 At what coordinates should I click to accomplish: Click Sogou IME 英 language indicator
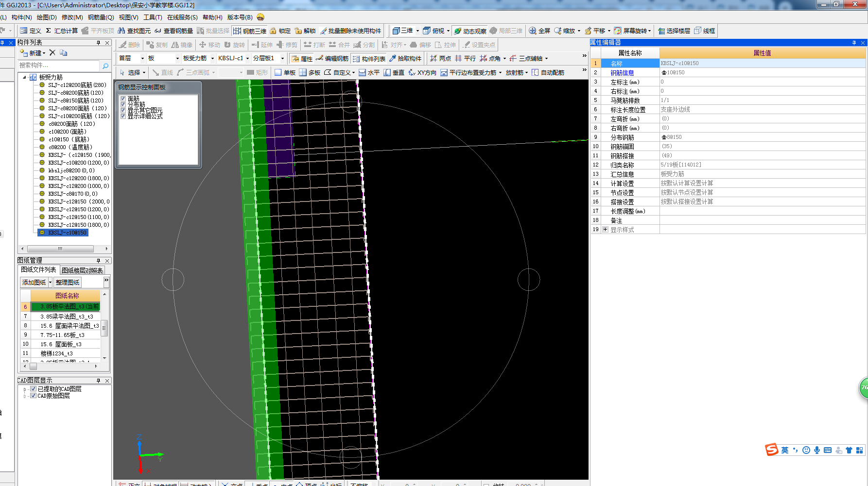click(784, 450)
